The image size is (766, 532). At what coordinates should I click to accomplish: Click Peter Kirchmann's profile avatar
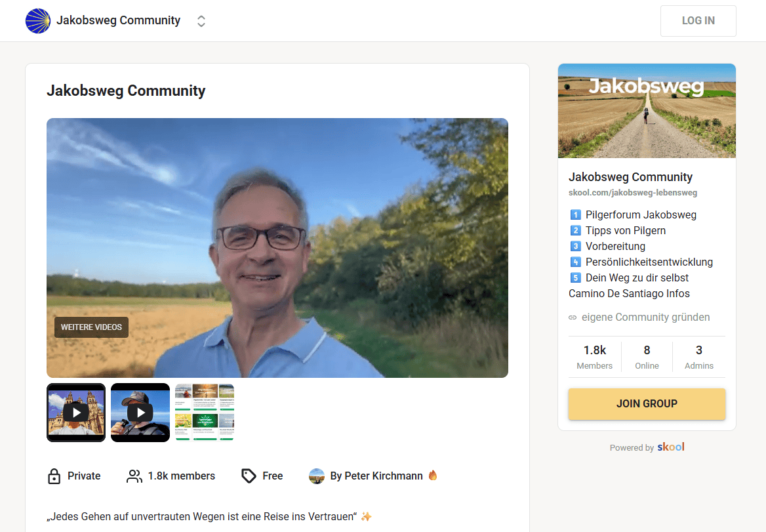pos(317,476)
